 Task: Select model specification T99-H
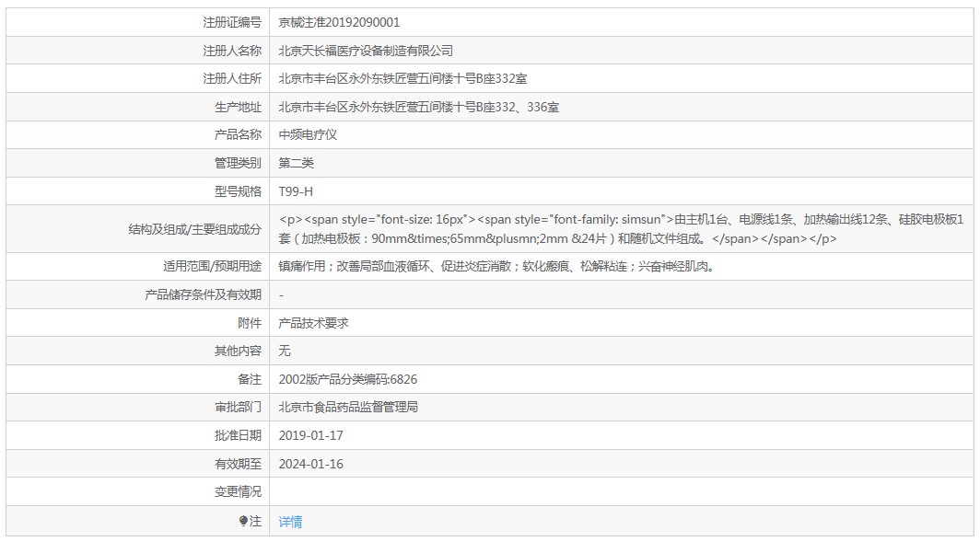click(296, 191)
